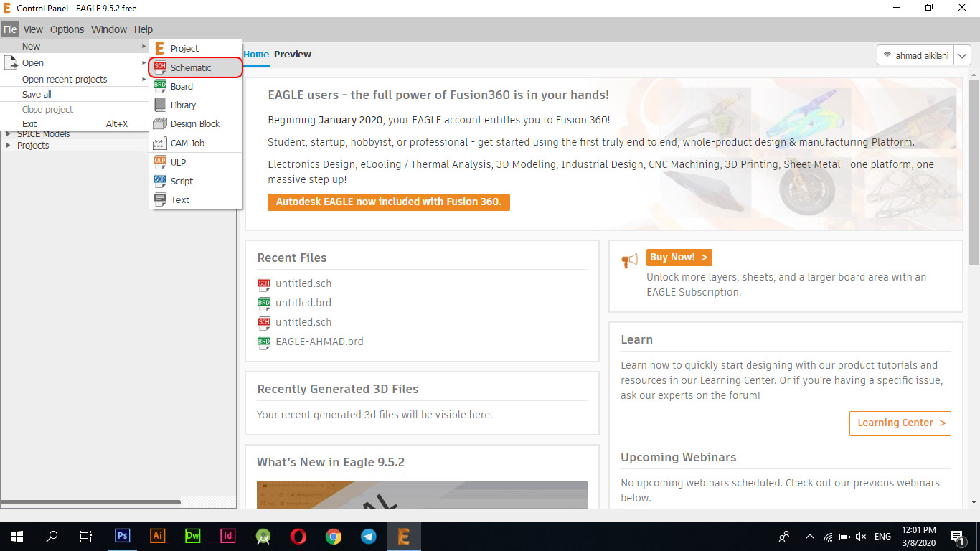Expand the Open recent projects submenu
The image size is (980, 551).
tap(75, 79)
